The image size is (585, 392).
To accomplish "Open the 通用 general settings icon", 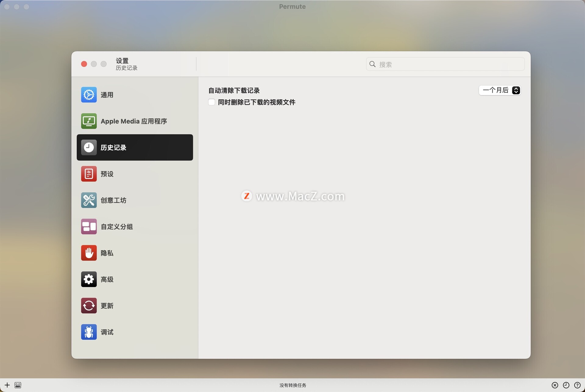I will coord(89,95).
